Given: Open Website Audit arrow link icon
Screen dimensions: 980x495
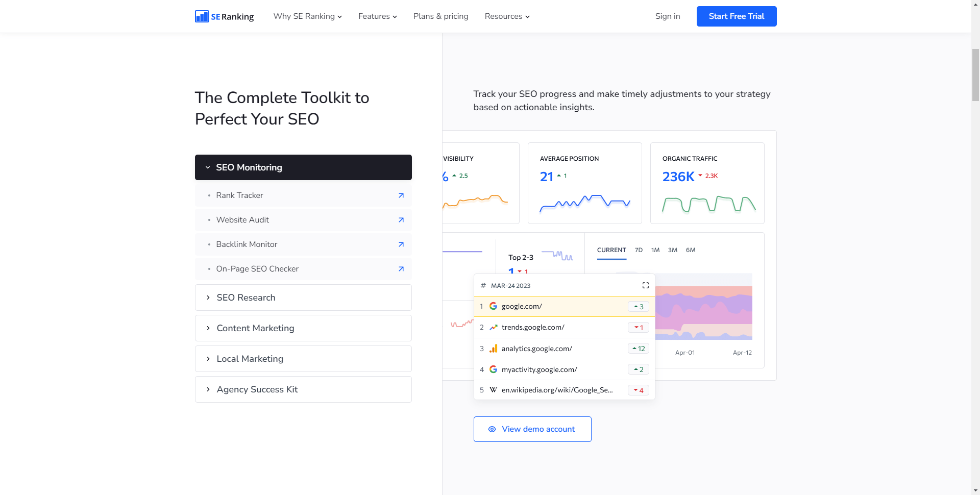Looking at the screenshot, I should point(401,220).
